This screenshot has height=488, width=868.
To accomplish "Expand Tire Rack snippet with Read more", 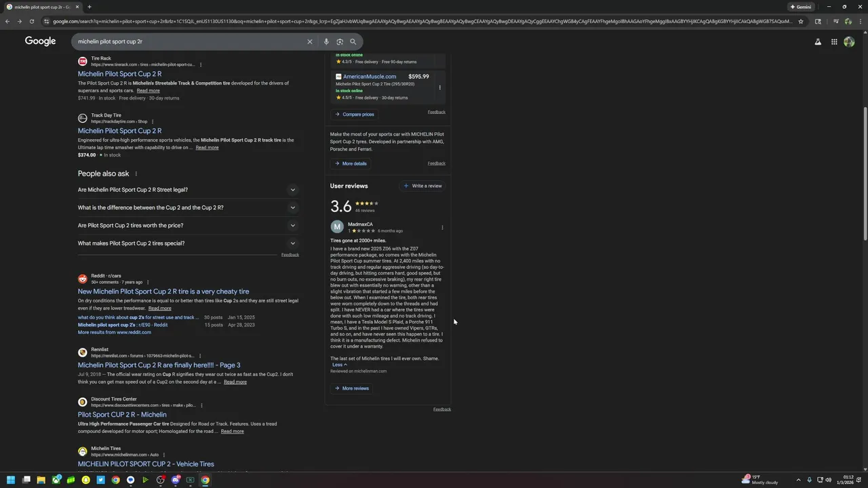I will coord(148,91).
